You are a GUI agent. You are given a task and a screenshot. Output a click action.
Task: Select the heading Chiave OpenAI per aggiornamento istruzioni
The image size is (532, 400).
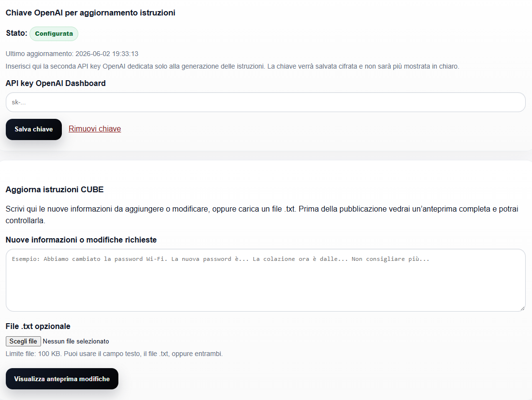[90, 13]
